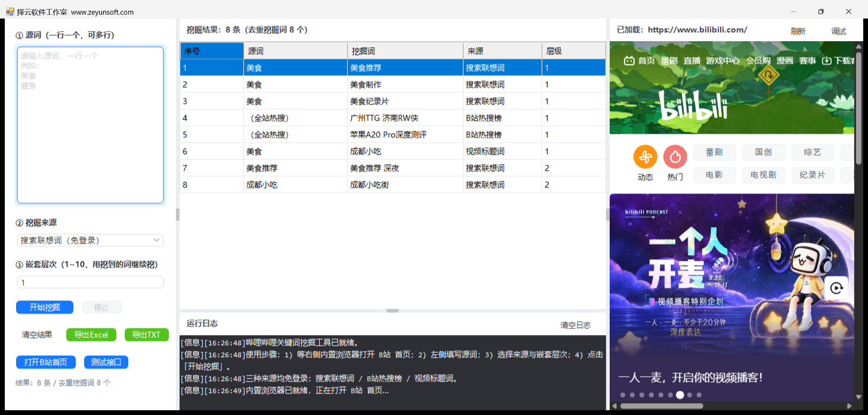The image size is (868, 415).
Task: Select the 广州TTG 济南RW侠 cell
Action: point(405,118)
